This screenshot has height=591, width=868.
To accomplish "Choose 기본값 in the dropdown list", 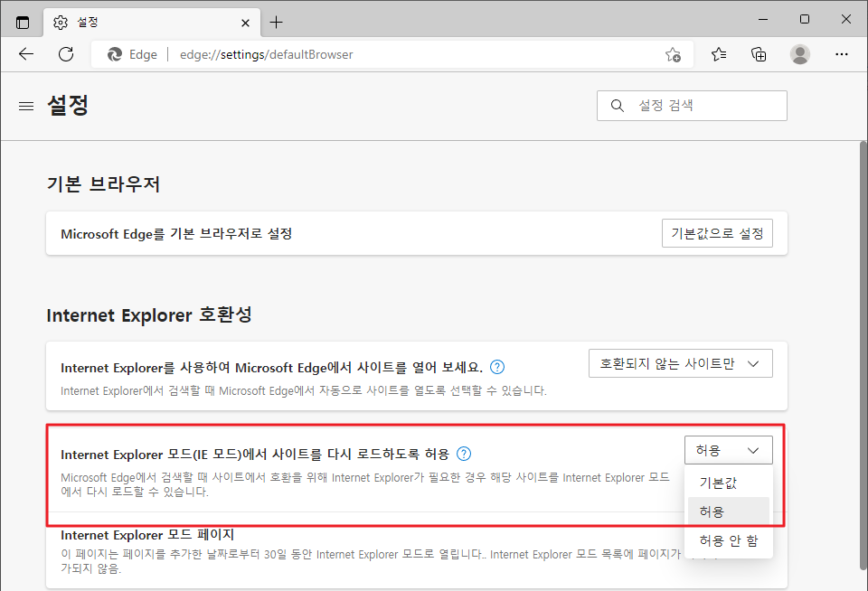I will 729,483.
